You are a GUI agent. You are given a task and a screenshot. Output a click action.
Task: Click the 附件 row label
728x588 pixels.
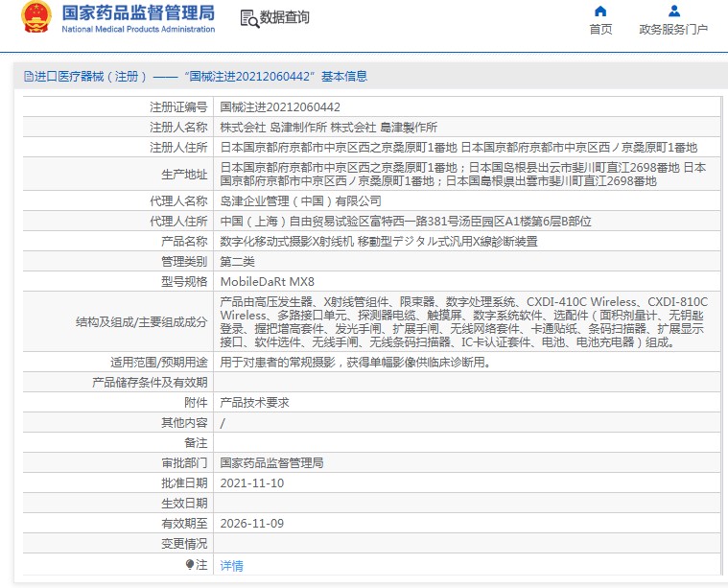click(196, 402)
